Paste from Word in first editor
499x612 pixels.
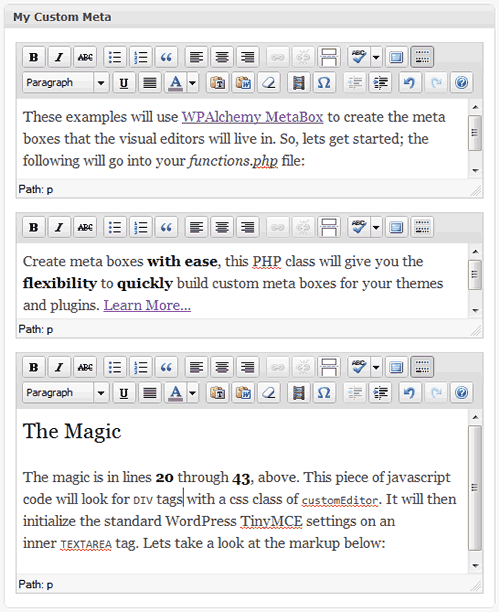pyautogui.click(x=243, y=83)
